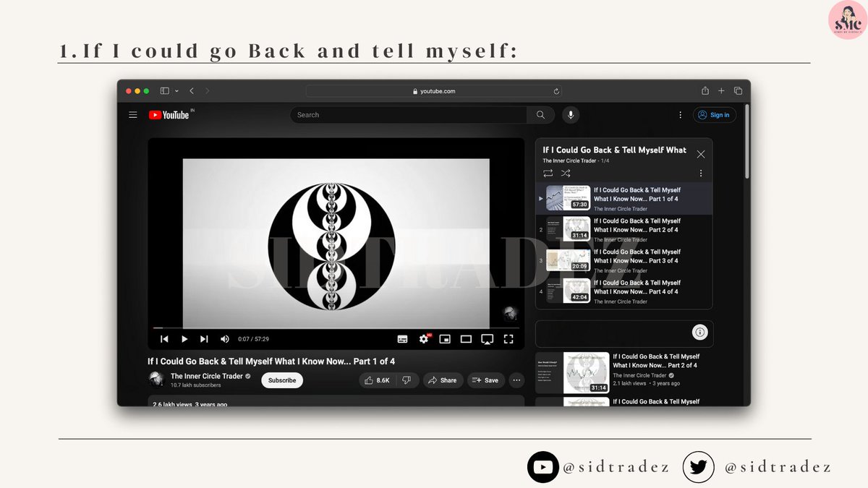Open playlist three-dot options menu
The image size is (868, 488).
coord(700,174)
